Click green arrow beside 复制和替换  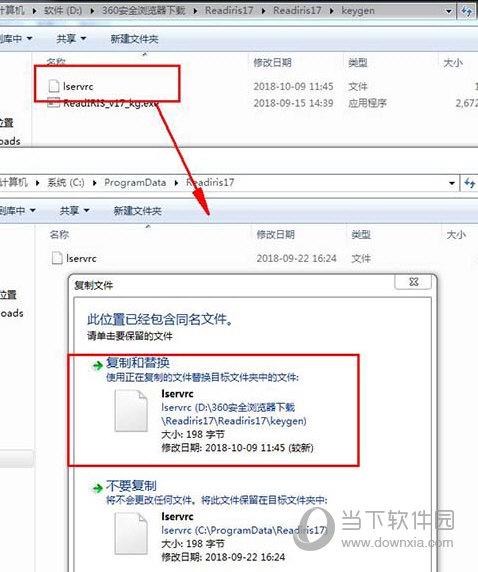[x=97, y=365]
